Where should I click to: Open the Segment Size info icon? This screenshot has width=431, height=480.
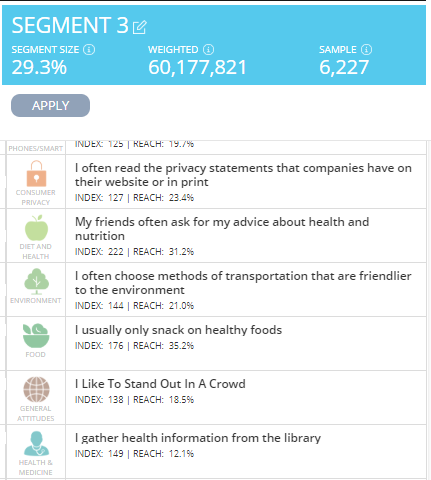(x=89, y=50)
